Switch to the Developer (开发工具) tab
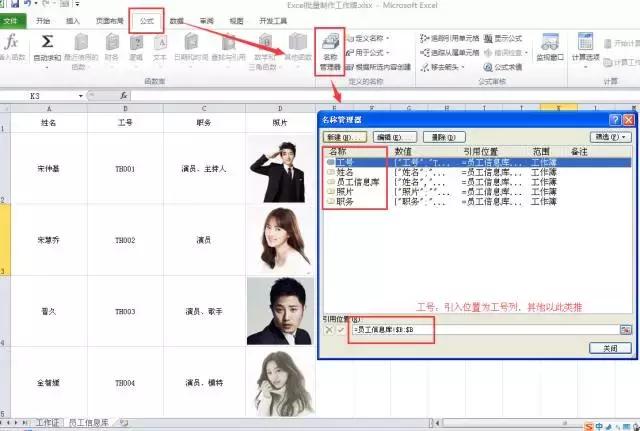Viewport: 640px width, 431px height. (273, 21)
